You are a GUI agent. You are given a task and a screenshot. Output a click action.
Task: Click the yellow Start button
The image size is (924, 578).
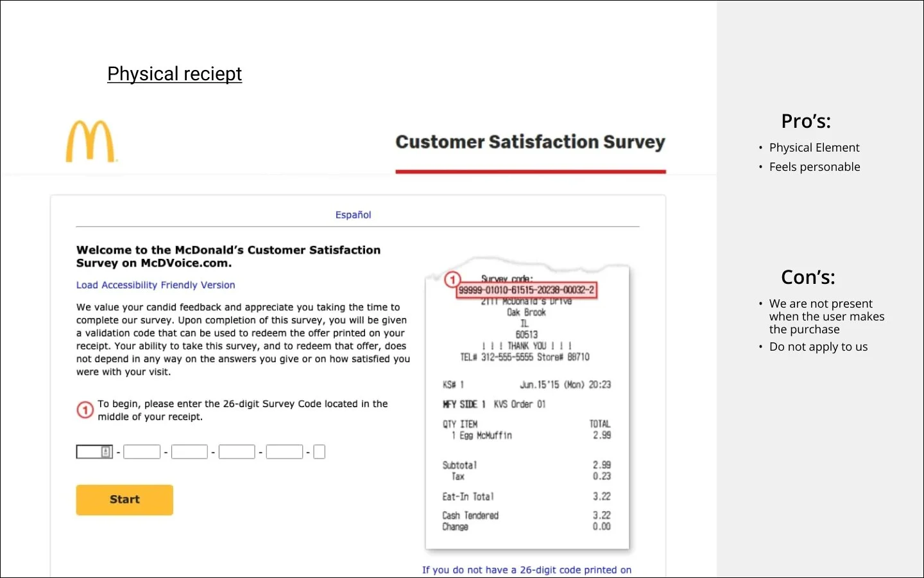[124, 500]
